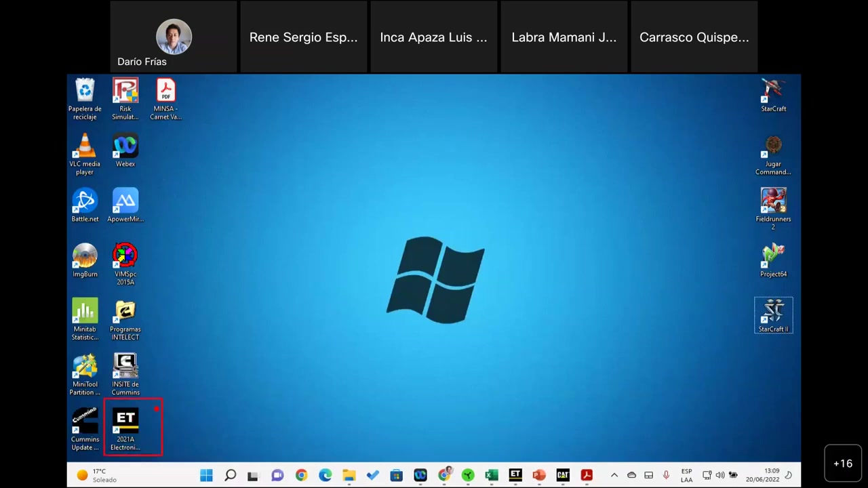Screen dimensions: 868x488
Task: Expand hidden icons with the tray chevron
Action: tap(614, 474)
